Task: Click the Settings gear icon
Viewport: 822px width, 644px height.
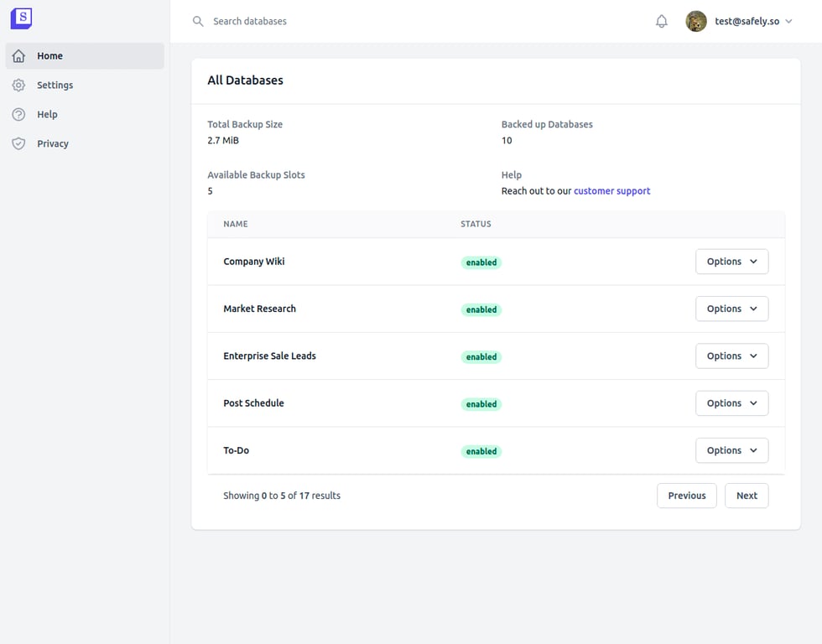Action: 18,86
